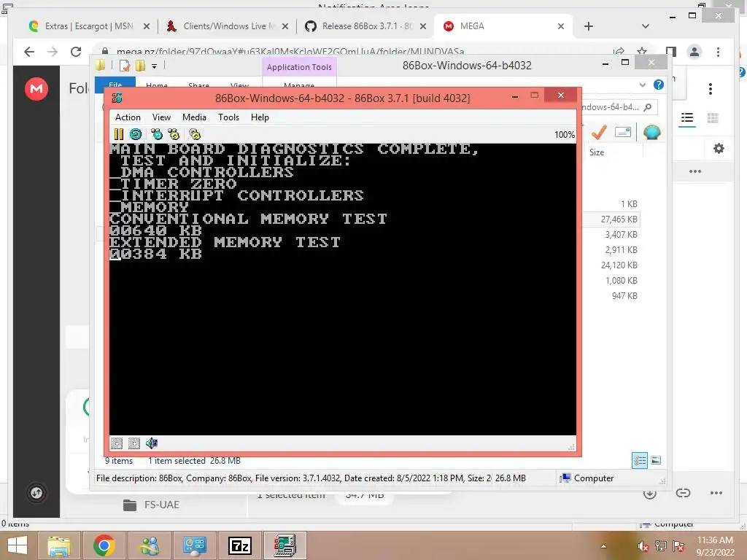This screenshot has width=747, height=560.
Task: Click the emulated display showing memory test
Action: (343, 289)
